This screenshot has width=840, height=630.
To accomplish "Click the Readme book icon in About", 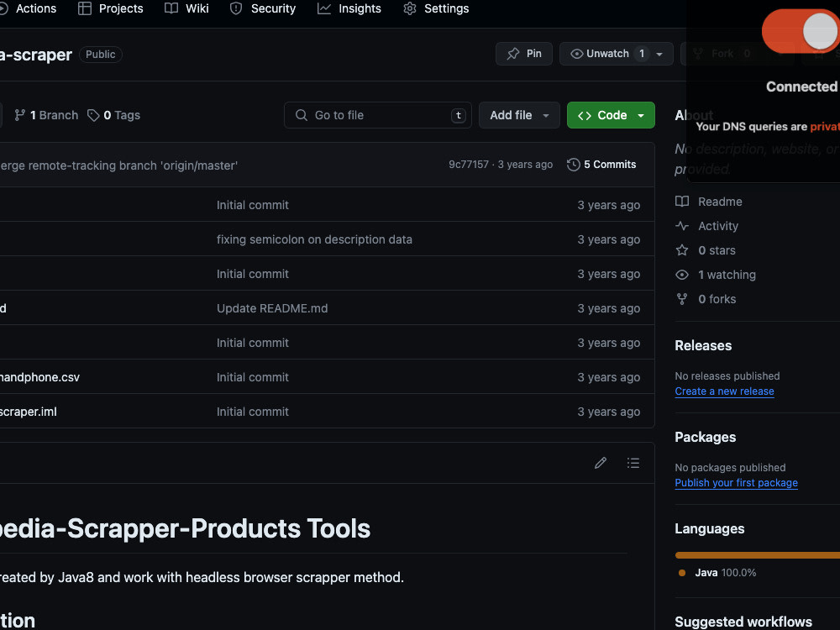I will click(x=681, y=202).
